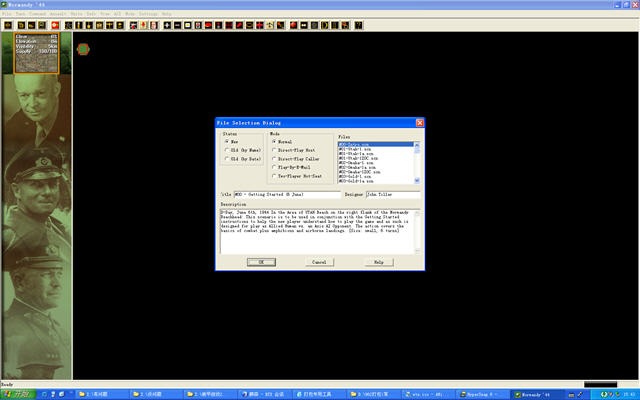The height and width of the screenshot is (400, 640).
Task: Click the leftmost icon in the toolbar
Action: [6, 24]
